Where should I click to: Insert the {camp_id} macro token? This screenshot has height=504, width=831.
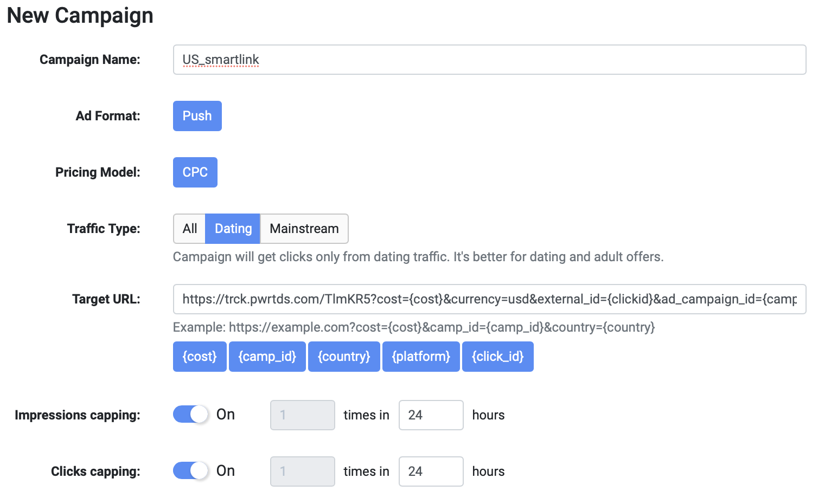(x=267, y=357)
